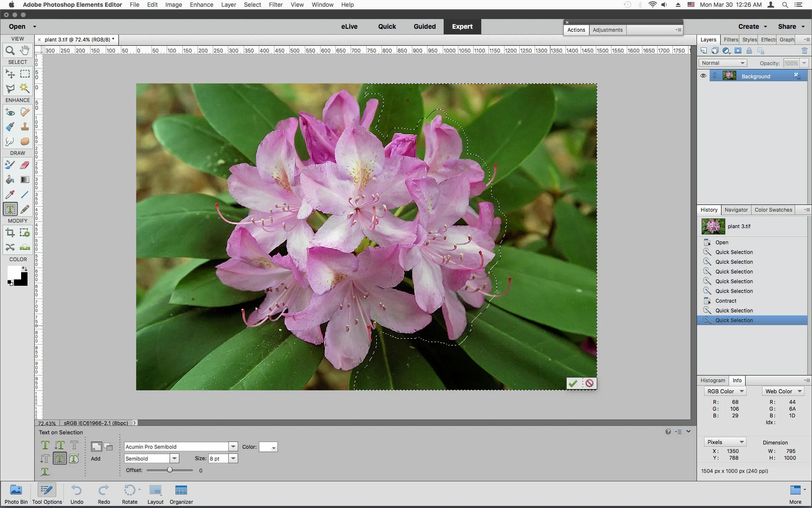812x508 pixels.
Task: Open the text Size 8 pt dropdown
Action: (x=233, y=458)
